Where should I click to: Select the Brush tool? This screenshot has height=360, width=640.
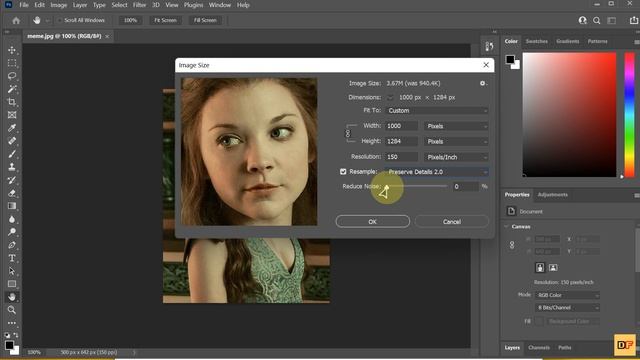point(12,154)
